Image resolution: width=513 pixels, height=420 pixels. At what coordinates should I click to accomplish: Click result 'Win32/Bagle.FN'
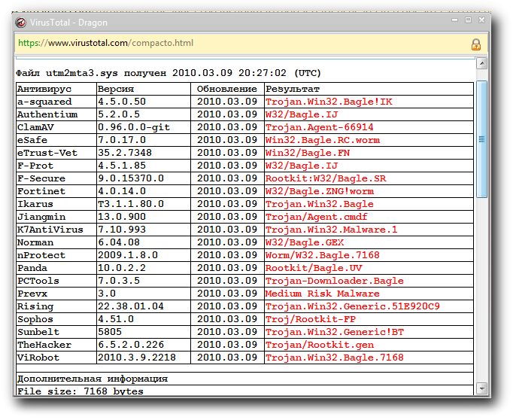308,153
